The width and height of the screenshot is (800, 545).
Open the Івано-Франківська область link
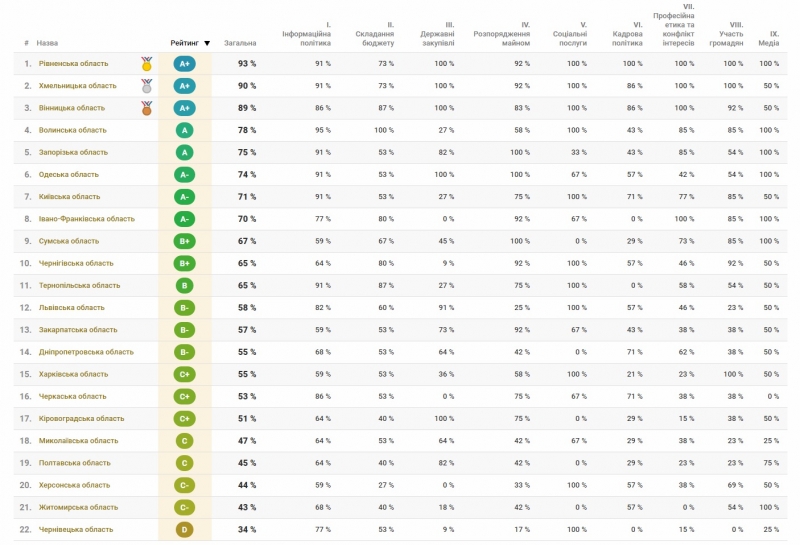pyautogui.click(x=85, y=219)
